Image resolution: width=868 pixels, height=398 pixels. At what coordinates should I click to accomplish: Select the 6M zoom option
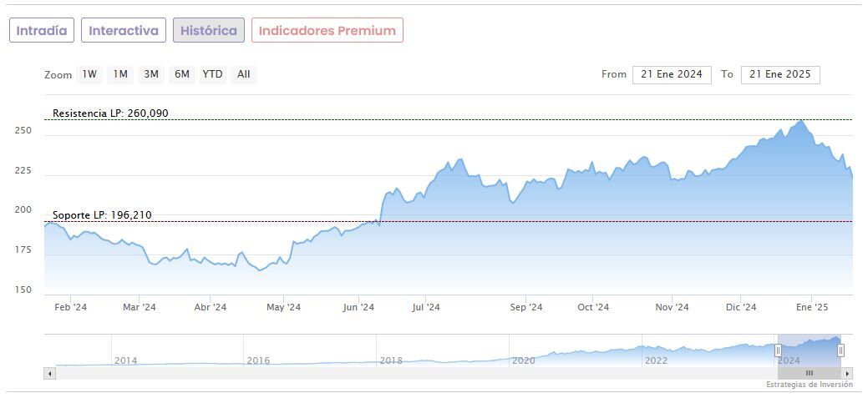point(181,74)
